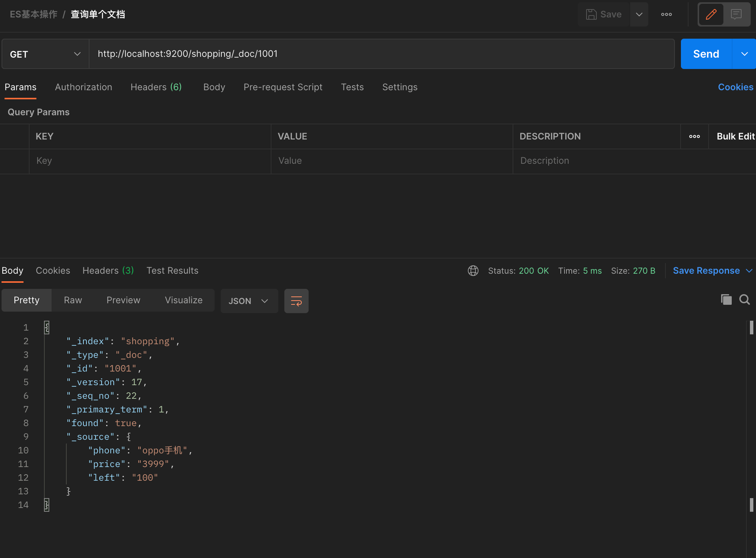Click the response scrollbar top marker

pos(751,328)
